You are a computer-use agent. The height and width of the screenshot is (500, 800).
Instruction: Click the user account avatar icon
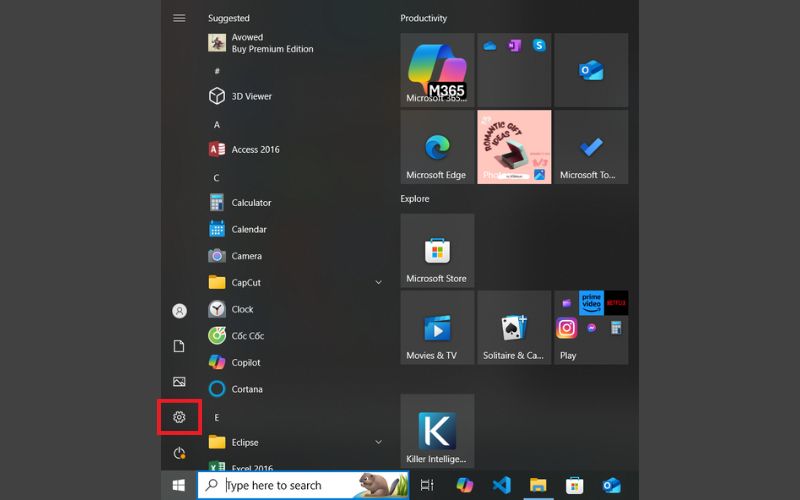tap(179, 311)
